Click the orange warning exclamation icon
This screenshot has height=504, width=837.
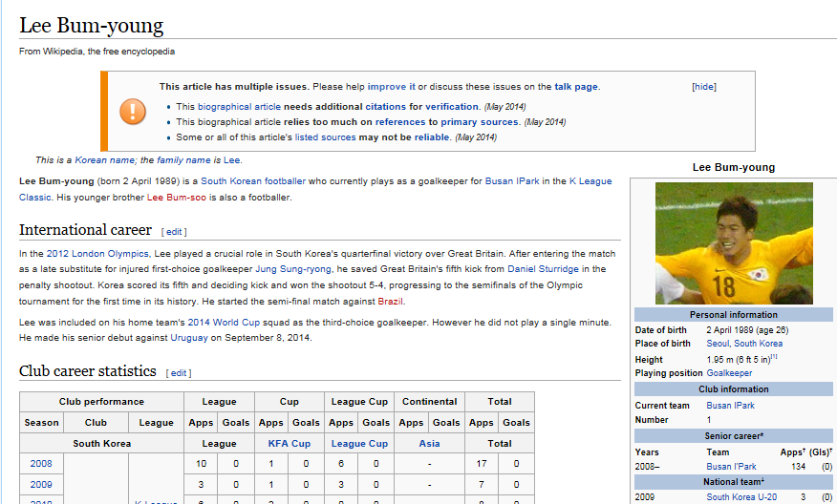(133, 112)
